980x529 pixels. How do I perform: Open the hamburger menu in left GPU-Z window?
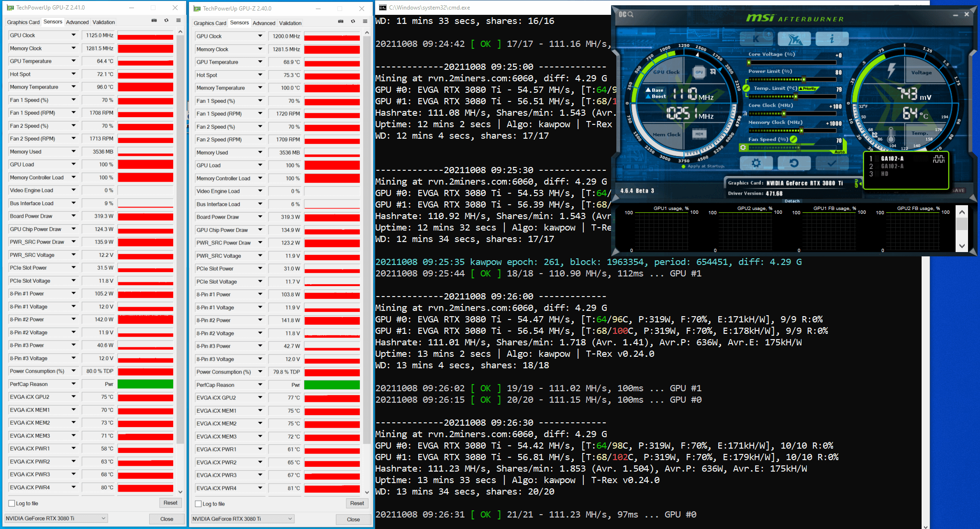[x=178, y=21]
